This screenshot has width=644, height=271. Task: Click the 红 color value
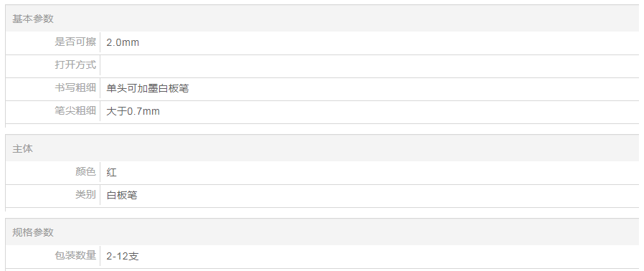111,172
